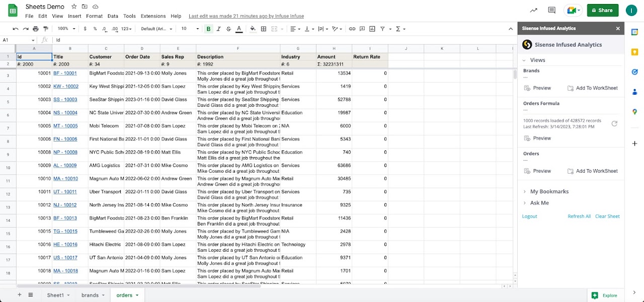The width and height of the screenshot is (644, 302).
Task: Toggle italic formatting
Action: [218, 29]
